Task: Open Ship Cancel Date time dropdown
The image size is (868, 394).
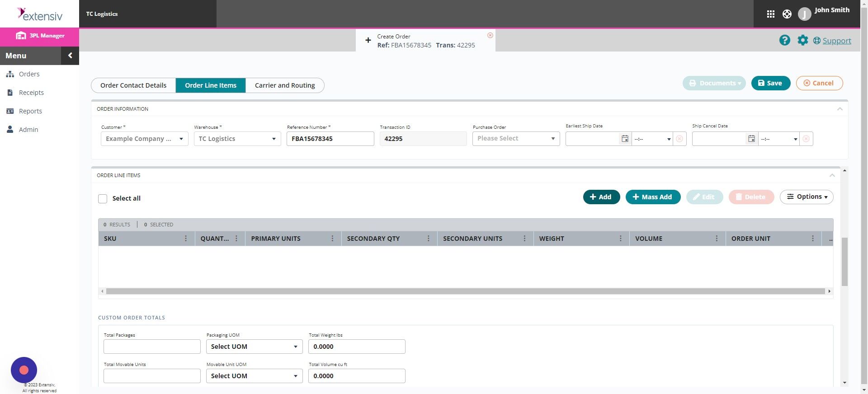Action: pyautogui.click(x=779, y=139)
